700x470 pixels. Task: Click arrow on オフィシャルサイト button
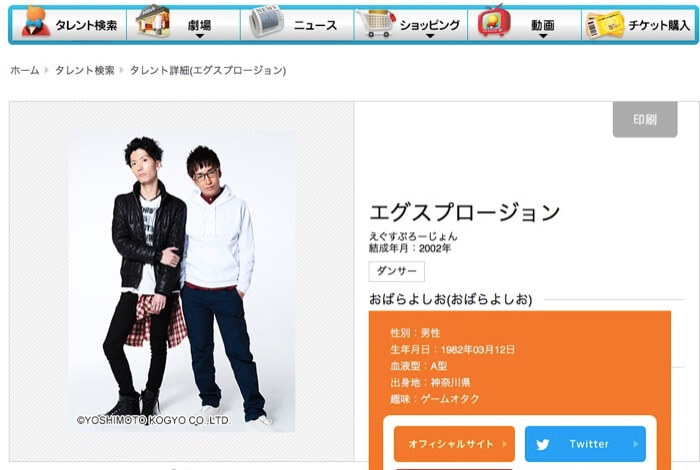(505, 444)
